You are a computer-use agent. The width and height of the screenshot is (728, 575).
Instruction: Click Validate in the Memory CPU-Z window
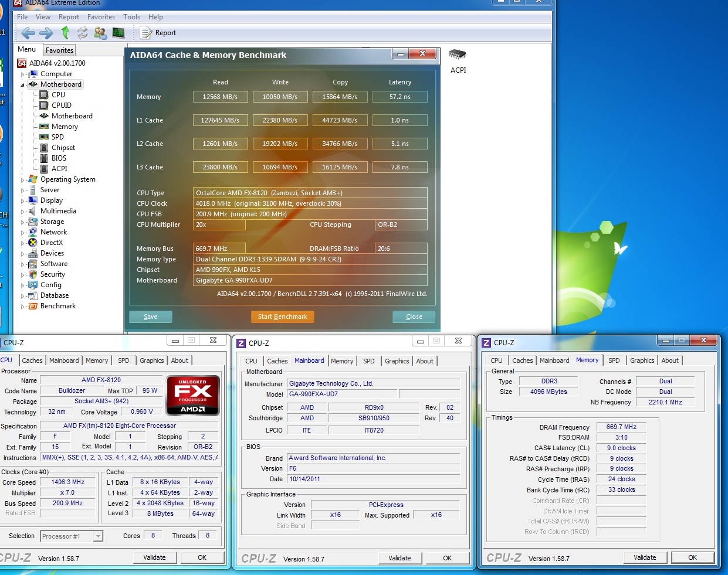tap(645, 557)
